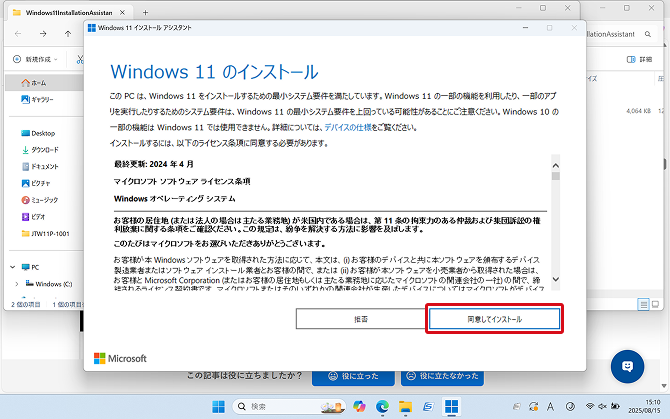The height and width of the screenshot is (419, 670).
Task: Open Copilot from the taskbar
Action: [359, 407]
